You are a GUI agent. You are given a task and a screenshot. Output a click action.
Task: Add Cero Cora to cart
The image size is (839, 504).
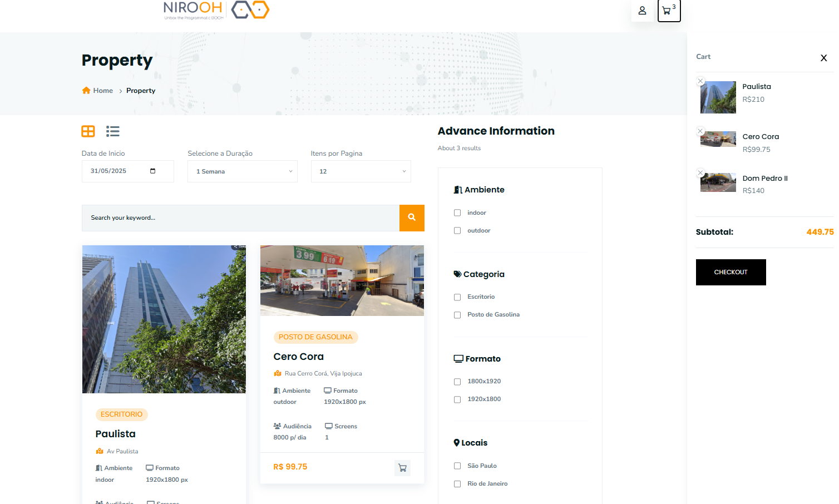(402, 468)
